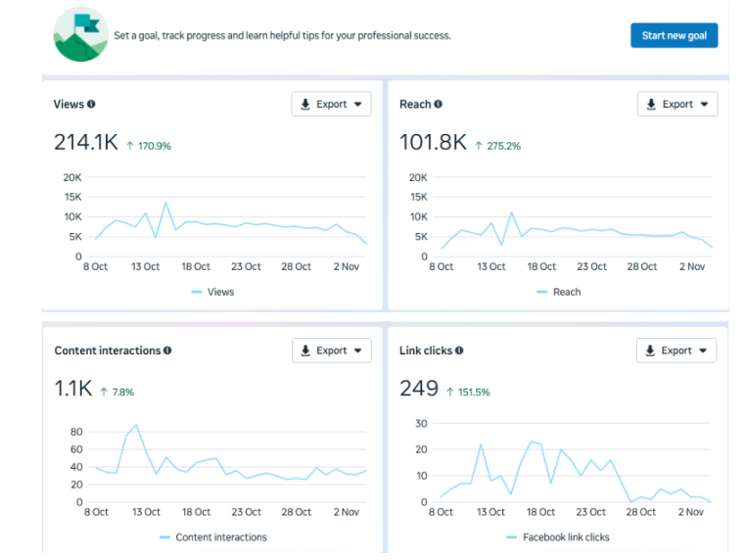747x560 pixels.
Task: Click the 151.5% link clicks change indicator
Action: (x=468, y=392)
